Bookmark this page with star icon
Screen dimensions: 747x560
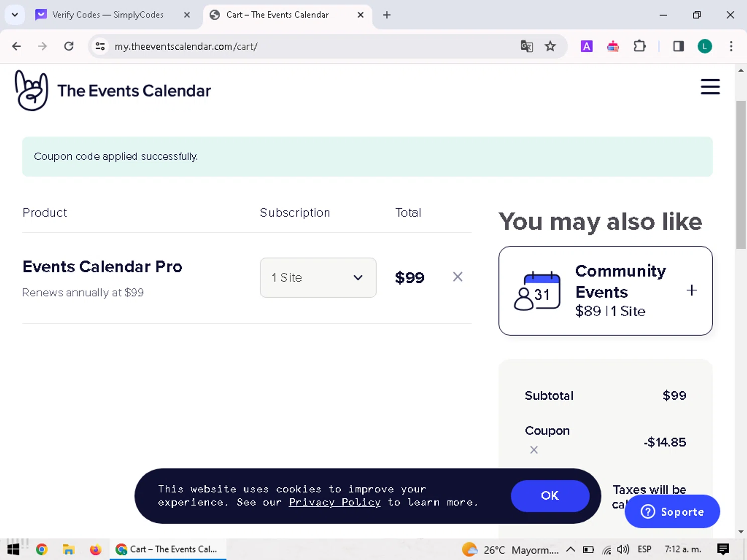coord(550,46)
